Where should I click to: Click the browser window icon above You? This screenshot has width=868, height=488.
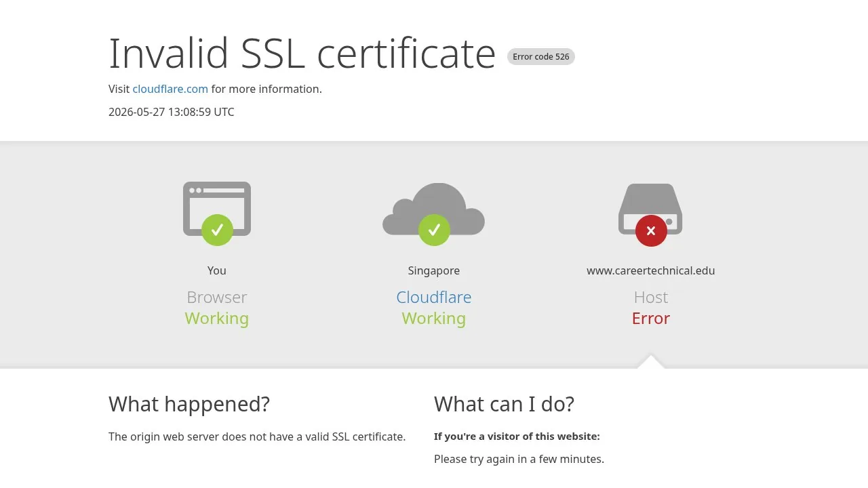(217, 213)
